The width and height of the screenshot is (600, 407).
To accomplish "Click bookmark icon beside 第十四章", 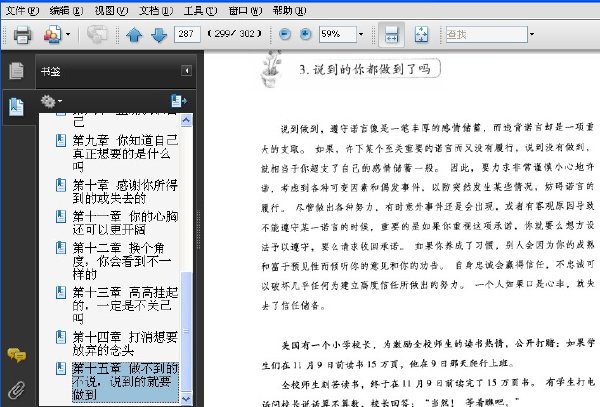I will 61,337.
